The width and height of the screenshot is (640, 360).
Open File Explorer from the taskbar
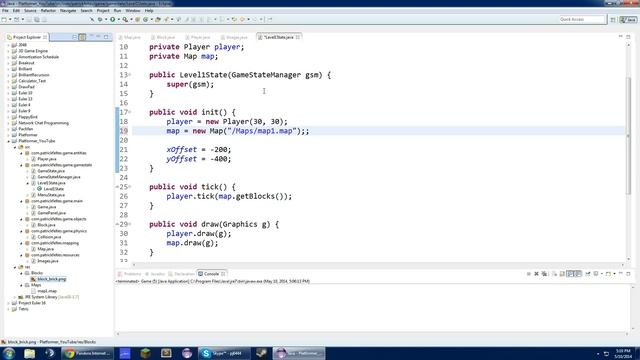(x=29, y=353)
